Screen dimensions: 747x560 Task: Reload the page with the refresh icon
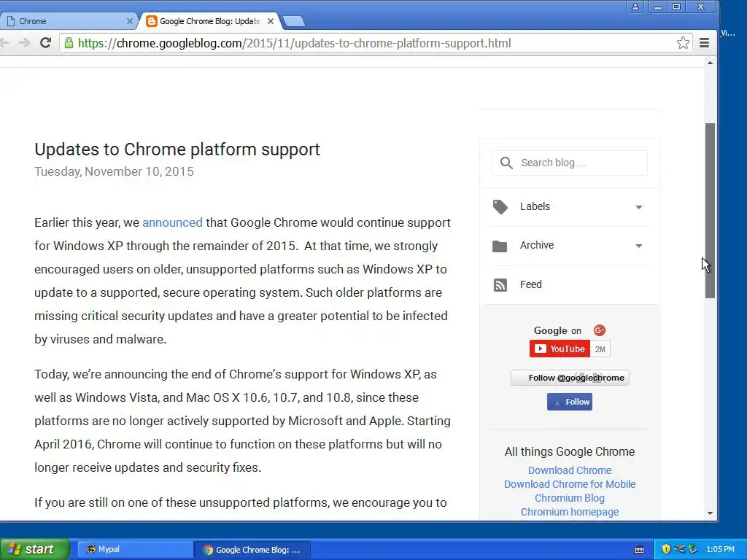point(45,43)
